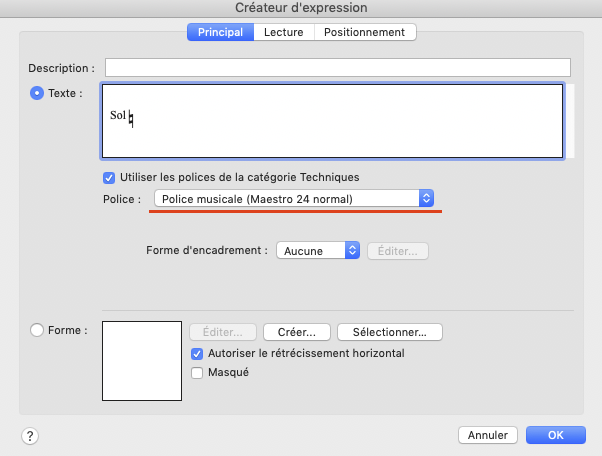Click the Description text field

tap(337, 68)
